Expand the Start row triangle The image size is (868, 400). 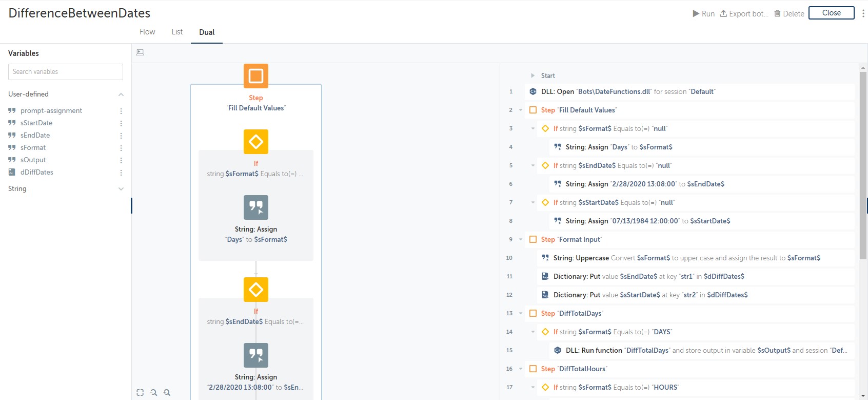532,75
